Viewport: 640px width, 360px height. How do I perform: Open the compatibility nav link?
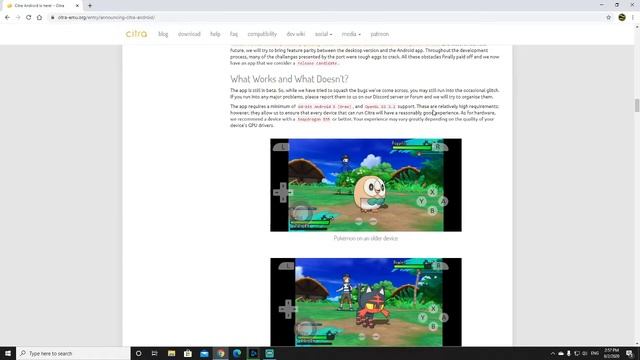262,34
